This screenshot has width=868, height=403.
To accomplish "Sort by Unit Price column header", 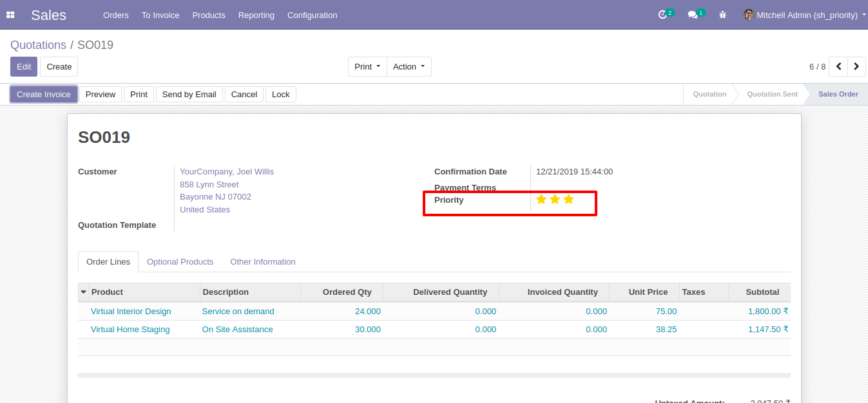I will pyautogui.click(x=644, y=292).
